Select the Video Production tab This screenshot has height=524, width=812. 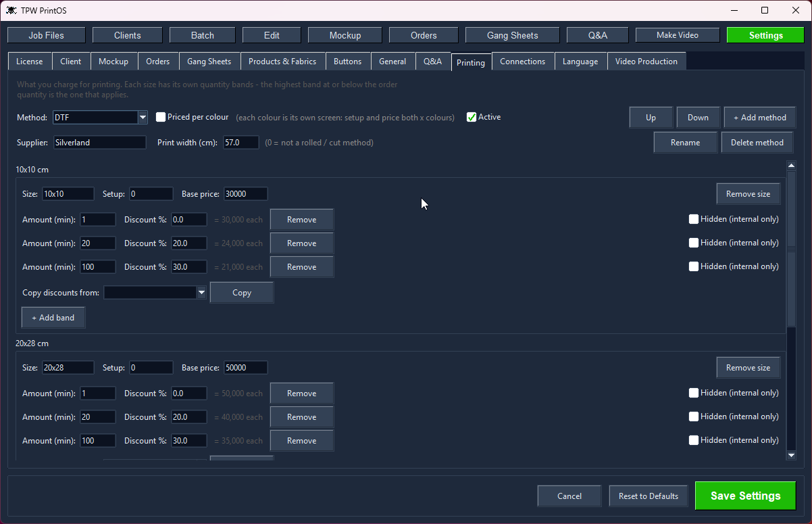(x=646, y=62)
